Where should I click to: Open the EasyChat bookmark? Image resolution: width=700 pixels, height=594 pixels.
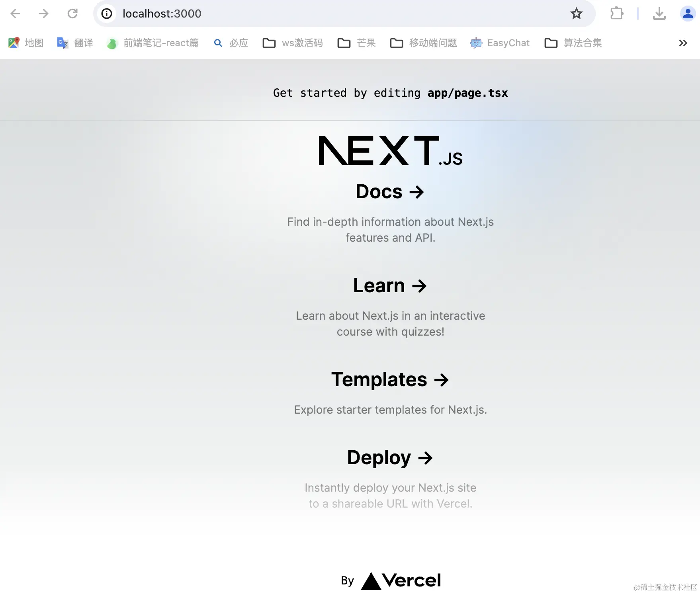[x=500, y=43]
